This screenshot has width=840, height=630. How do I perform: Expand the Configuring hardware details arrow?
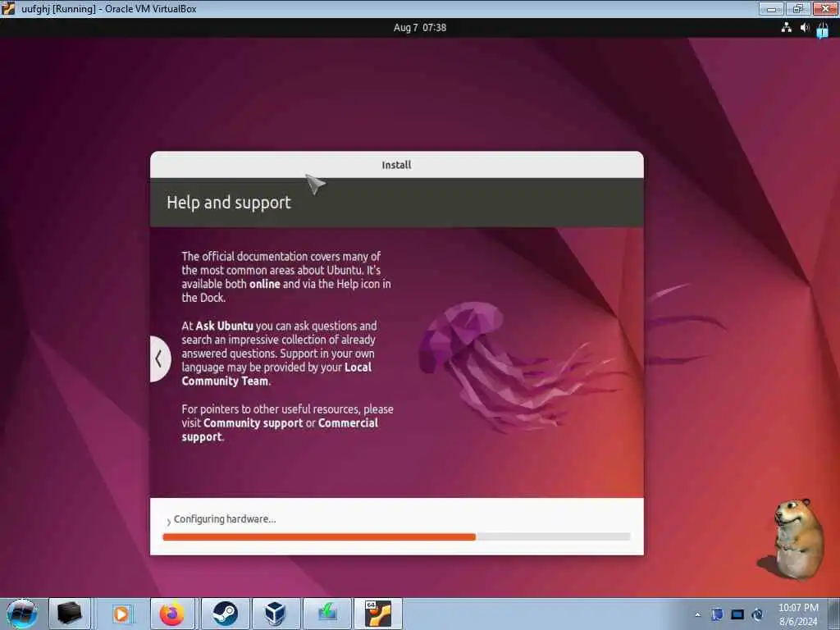click(x=168, y=521)
